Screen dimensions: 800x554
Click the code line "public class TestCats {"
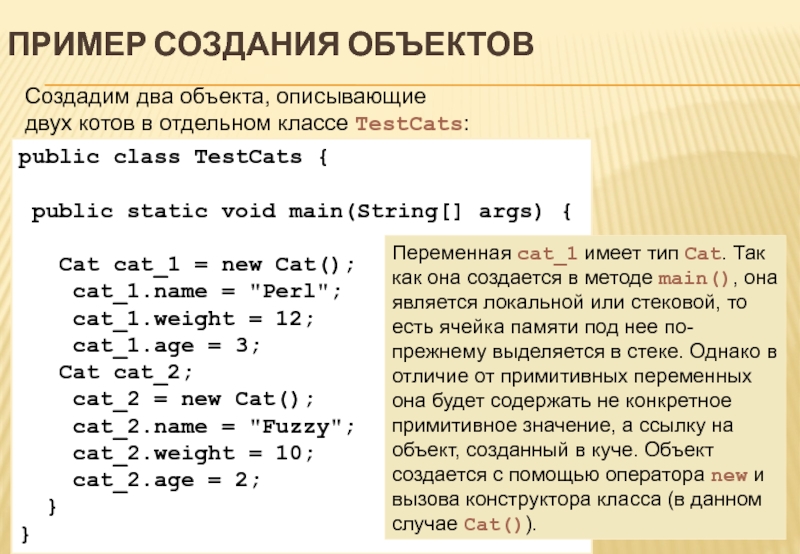coord(172,157)
